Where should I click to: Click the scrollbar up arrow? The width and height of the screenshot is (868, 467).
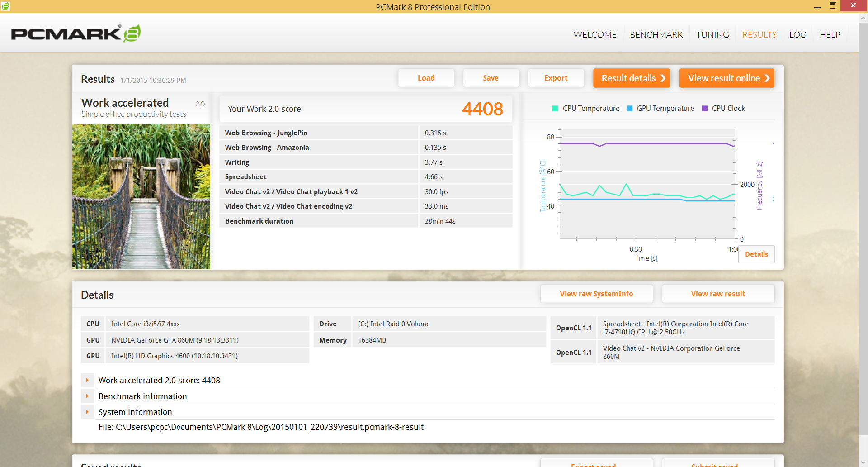tap(863, 19)
